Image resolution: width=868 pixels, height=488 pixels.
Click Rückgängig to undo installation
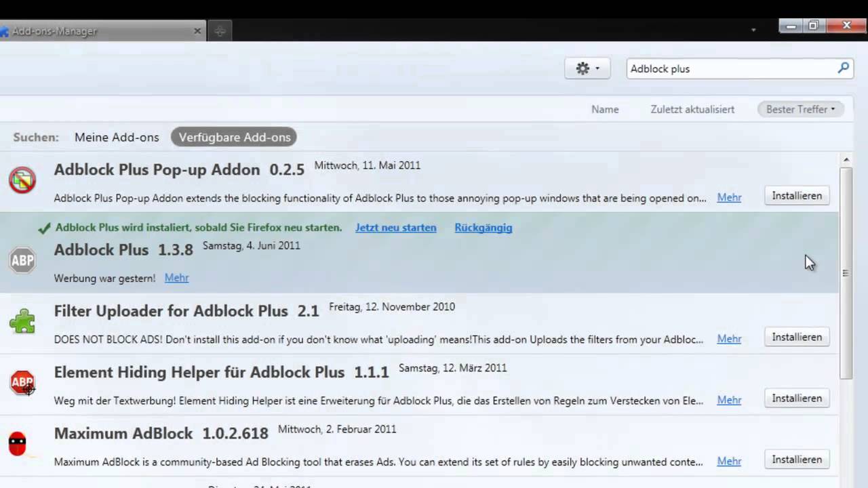484,228
